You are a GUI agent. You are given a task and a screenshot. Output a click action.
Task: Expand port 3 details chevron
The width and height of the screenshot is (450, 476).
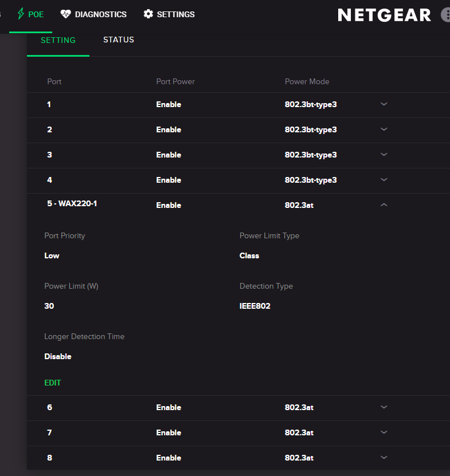384,155
